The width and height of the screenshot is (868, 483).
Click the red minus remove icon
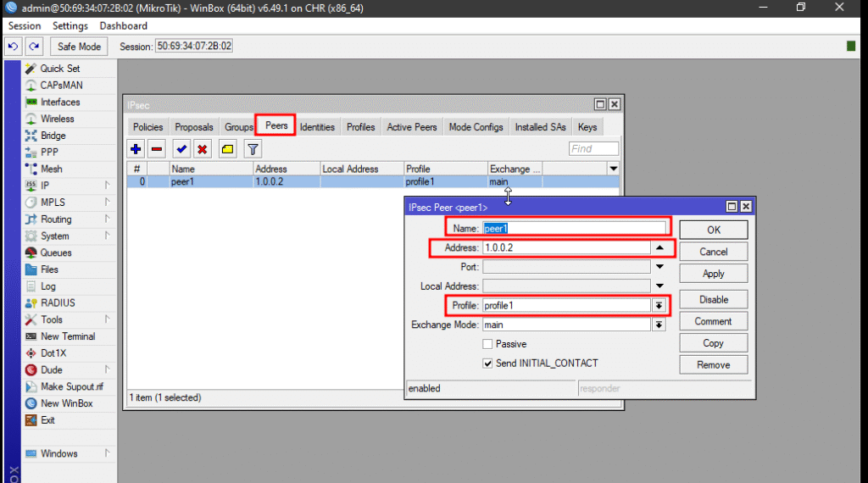[x=157, y=149]
